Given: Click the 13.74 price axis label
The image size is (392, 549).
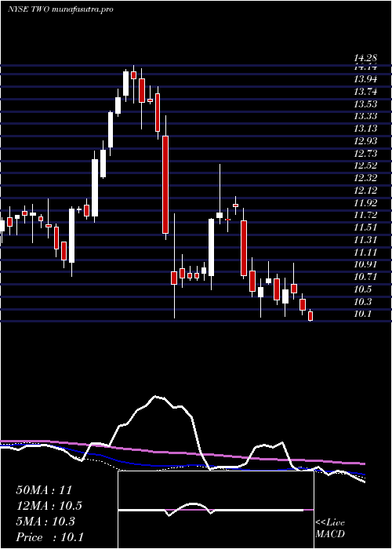Looking at the screenshot, I should [x=366, y=92].
